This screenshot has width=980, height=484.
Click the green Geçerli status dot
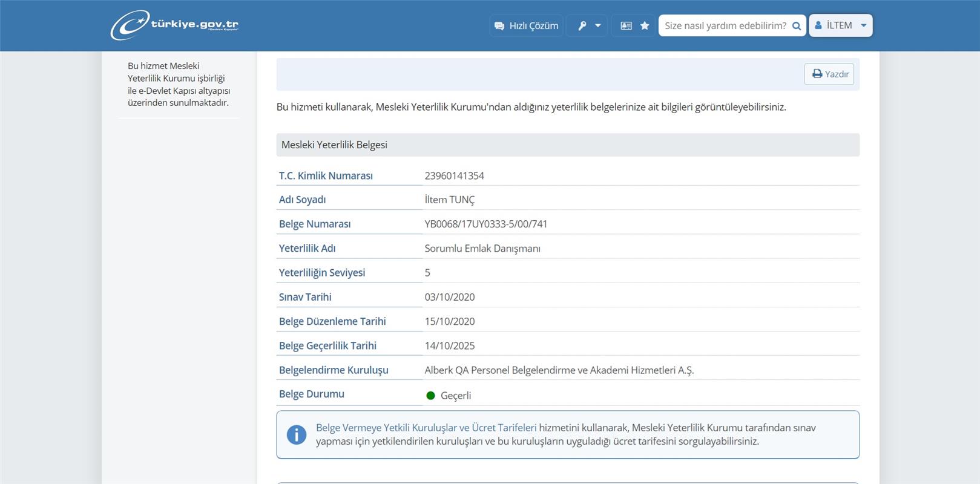pos(431,396)
